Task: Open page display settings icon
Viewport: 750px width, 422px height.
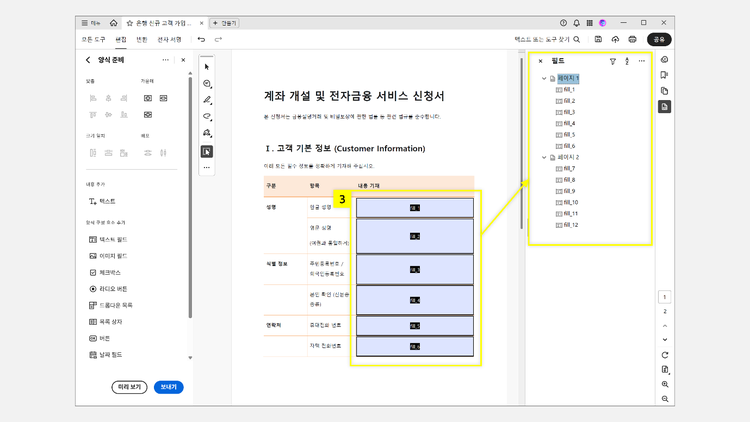Action: (x=665, y=369)
